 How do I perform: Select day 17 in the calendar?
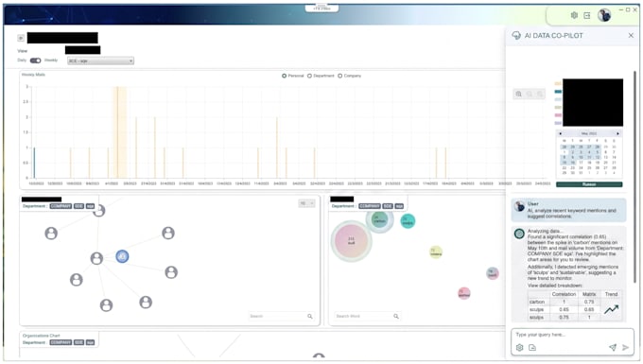[581, 163]
